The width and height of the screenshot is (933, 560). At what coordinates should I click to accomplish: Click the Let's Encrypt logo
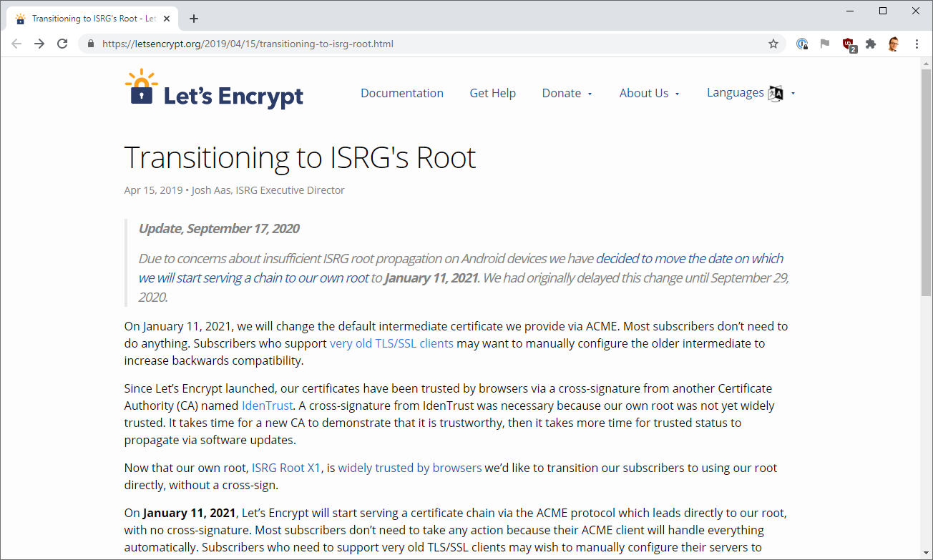point(214,89)
